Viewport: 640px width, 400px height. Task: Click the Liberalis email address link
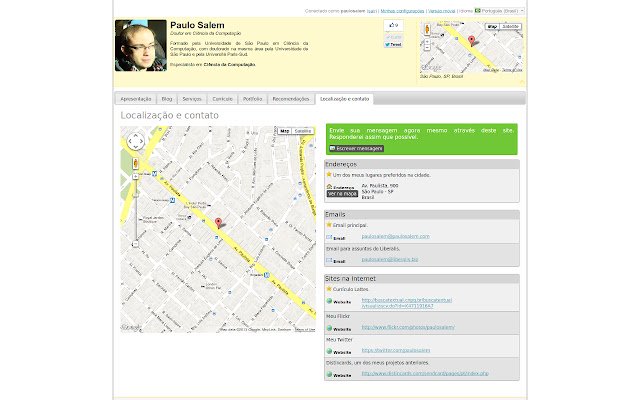coord(389,259)
